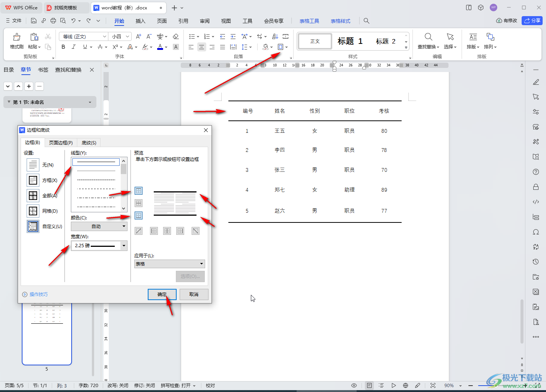Open the border Color (颜色) dropdown
546x392 pixels.
[x=99, y=226]
